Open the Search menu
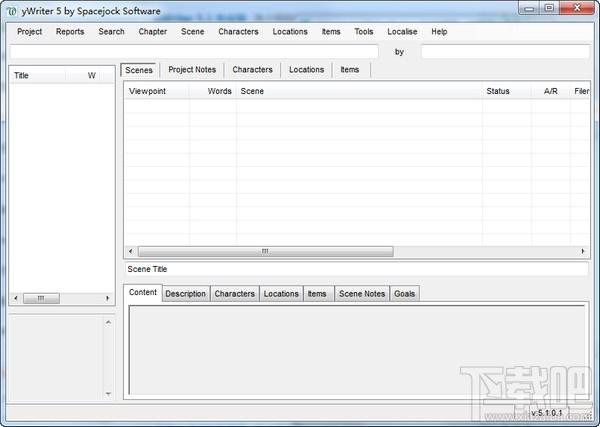Image resolution: width=600 pixels, height=427 pixels. click(111, 32)
